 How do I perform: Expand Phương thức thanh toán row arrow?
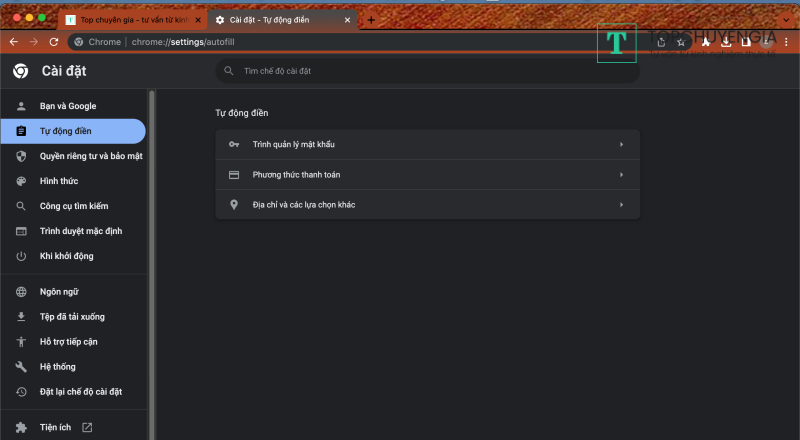coord(621,175)
